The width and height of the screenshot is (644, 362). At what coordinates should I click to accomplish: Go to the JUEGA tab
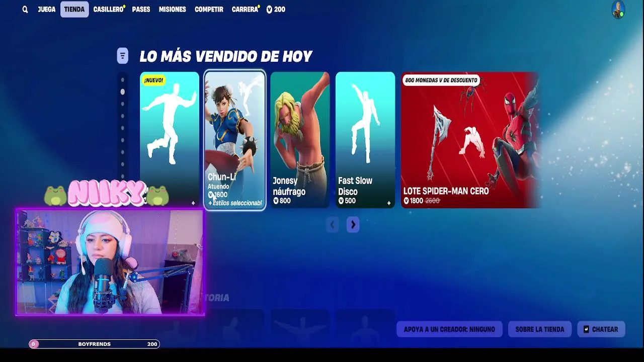(46, 10)
